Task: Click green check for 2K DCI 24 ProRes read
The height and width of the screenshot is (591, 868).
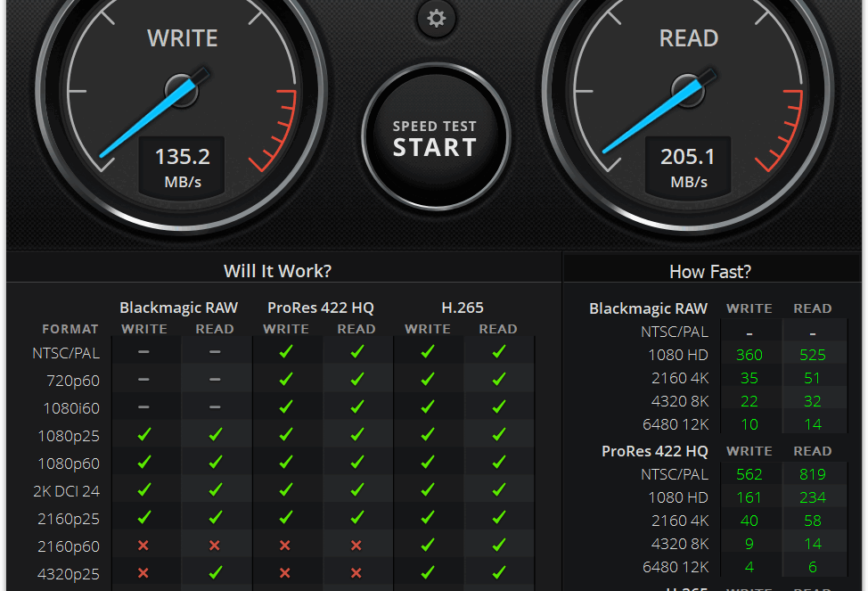Action: (x=356, y=490)
